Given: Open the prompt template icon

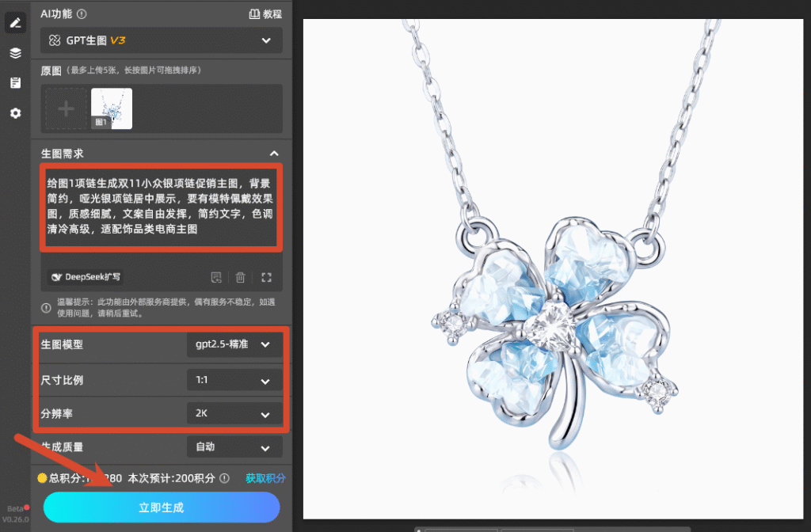Looking at the screenshot, I should click(x=216, y=278).
